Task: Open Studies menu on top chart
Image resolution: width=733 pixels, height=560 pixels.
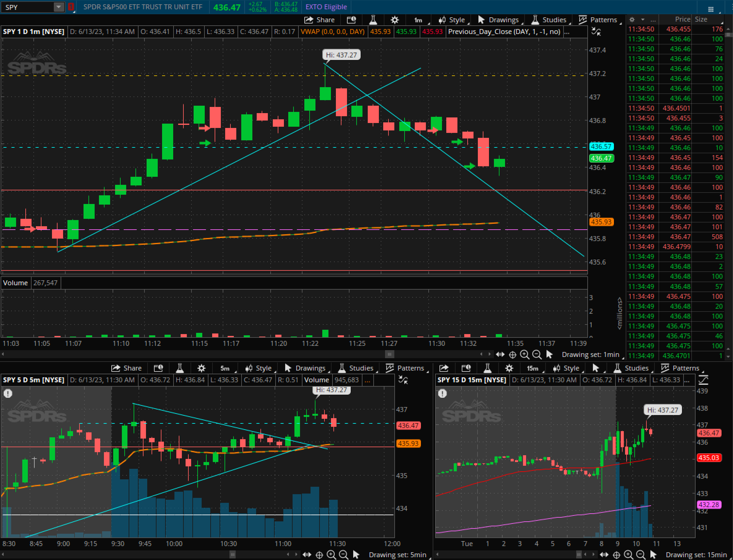Action: click(x=550, y=20)
